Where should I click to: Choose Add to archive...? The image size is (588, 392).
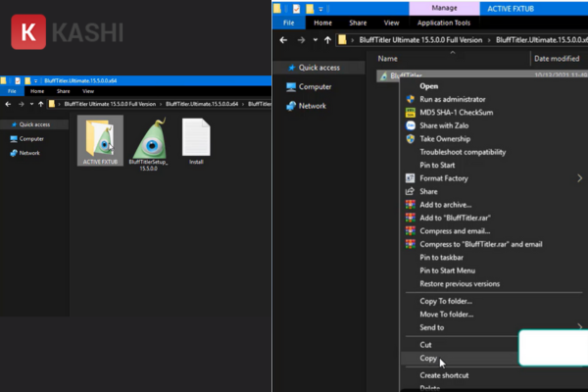[x=446, y=205]
